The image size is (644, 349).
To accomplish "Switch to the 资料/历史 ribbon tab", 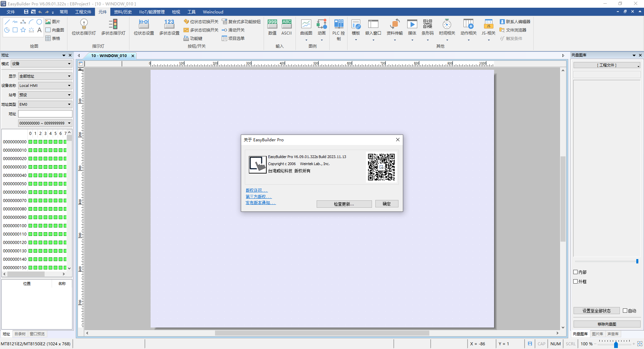I will (x=123, y=12).
